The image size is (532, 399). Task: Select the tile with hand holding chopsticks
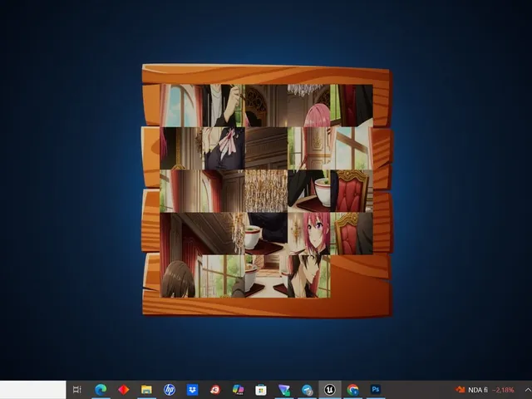(224, 106)
